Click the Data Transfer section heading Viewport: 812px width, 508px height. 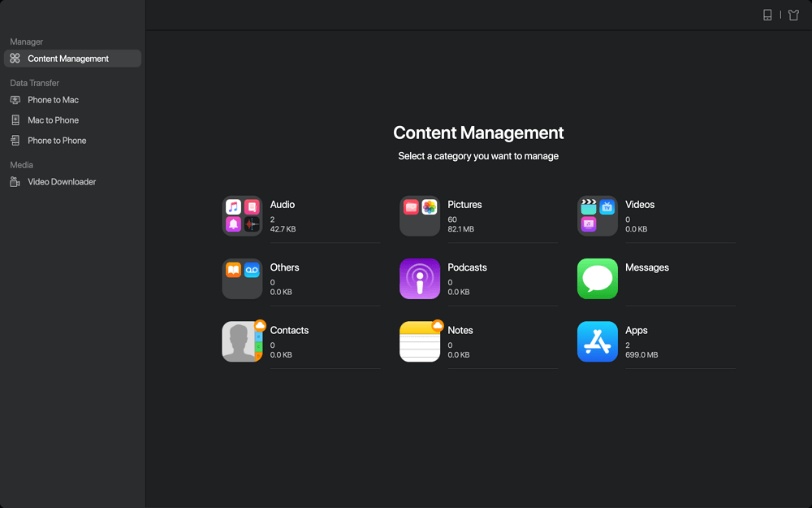(34, 83)
